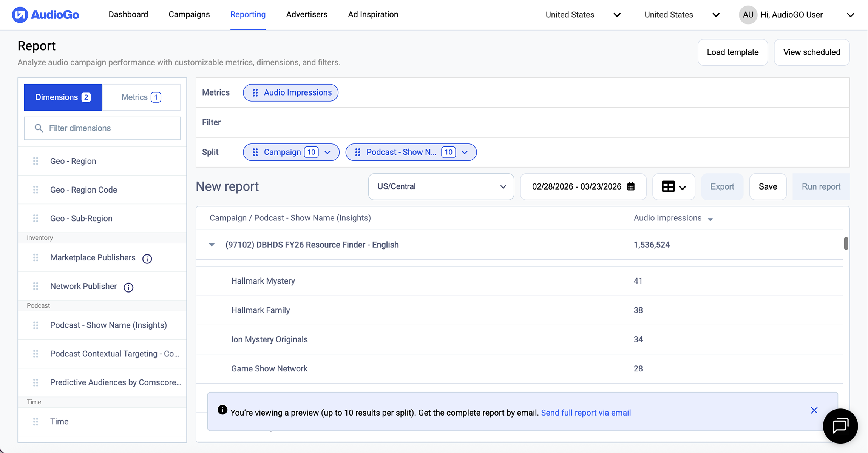Grab the drag handle for Geo - Sub-Region
The height and width of the screenshot is (453, 868).
[x=36, y=219]
